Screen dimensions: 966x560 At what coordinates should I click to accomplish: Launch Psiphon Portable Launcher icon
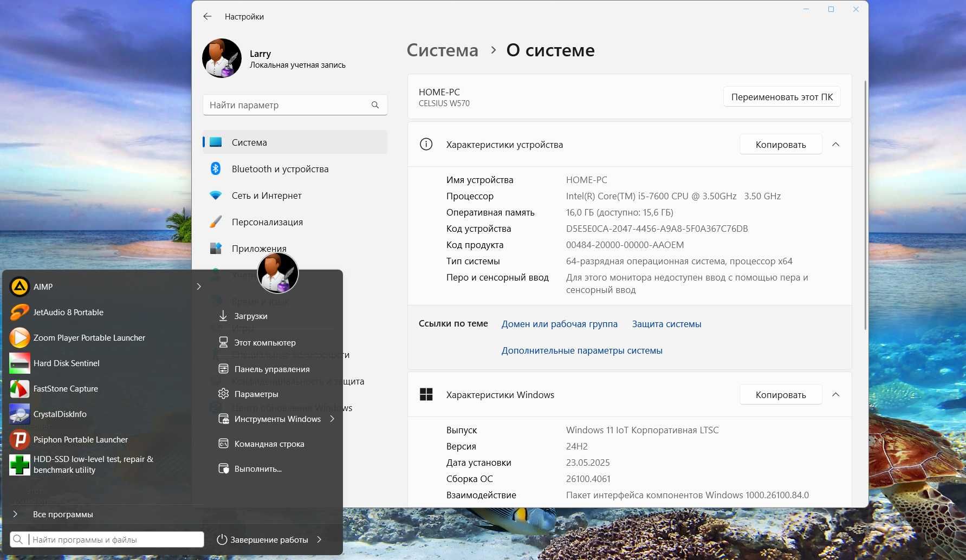(x=20, y=439)
